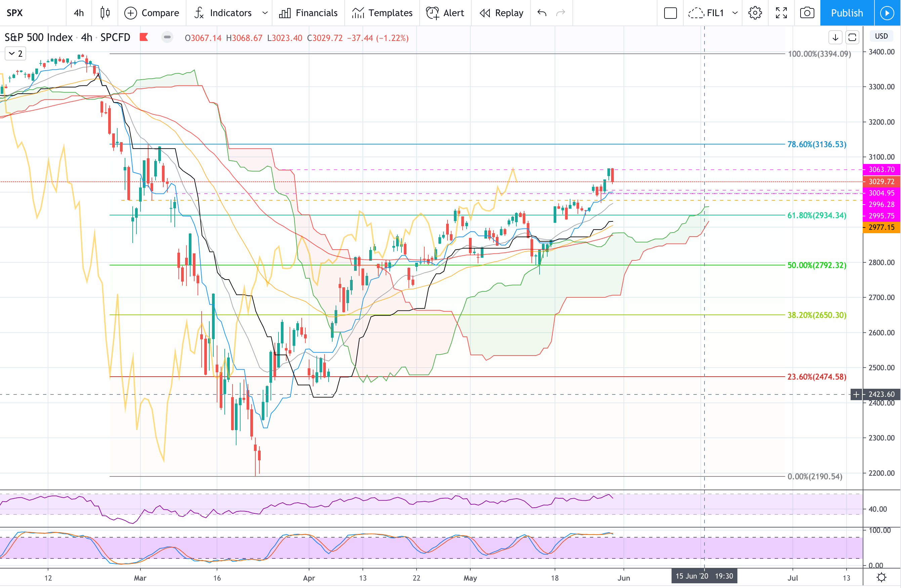
Task: Click the Mar date on time axis
Action: point(140,578)
